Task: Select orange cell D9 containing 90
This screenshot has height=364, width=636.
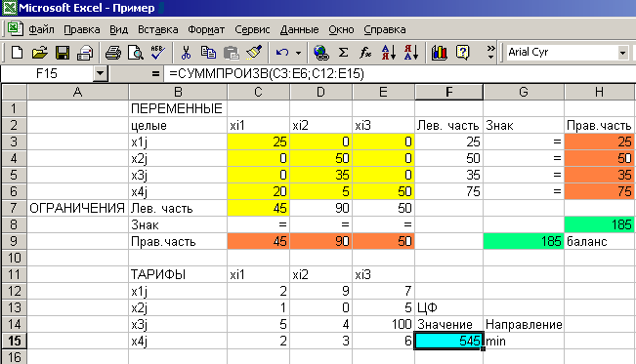Action: [x=320, y=241]
